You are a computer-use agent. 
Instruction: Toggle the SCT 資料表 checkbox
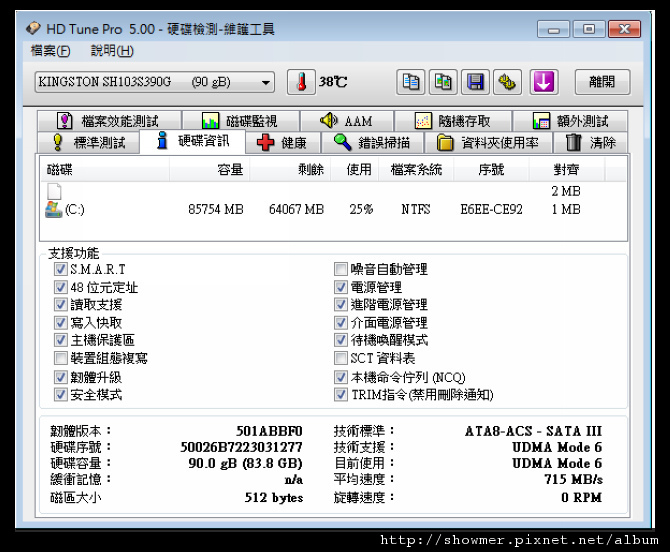341,358
